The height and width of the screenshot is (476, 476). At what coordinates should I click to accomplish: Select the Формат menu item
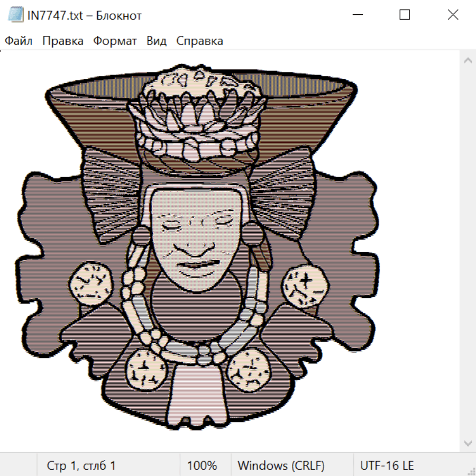click(x=115, y=41)
